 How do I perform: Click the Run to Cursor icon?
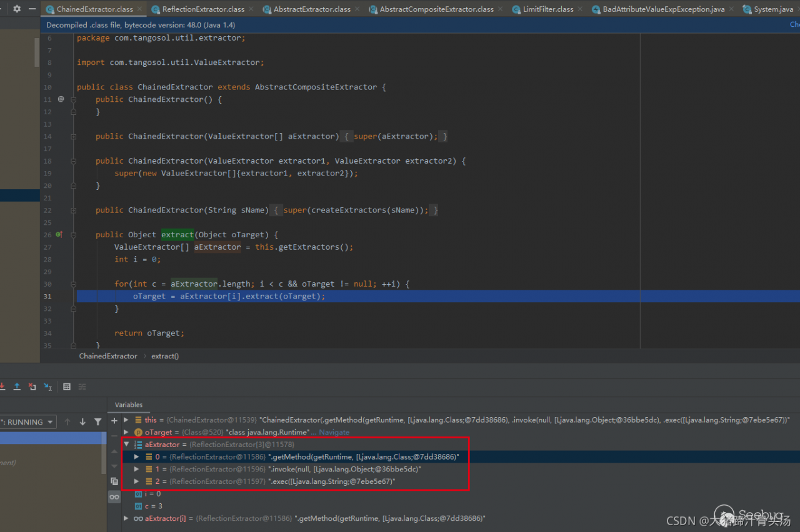[x=47, y=387]
